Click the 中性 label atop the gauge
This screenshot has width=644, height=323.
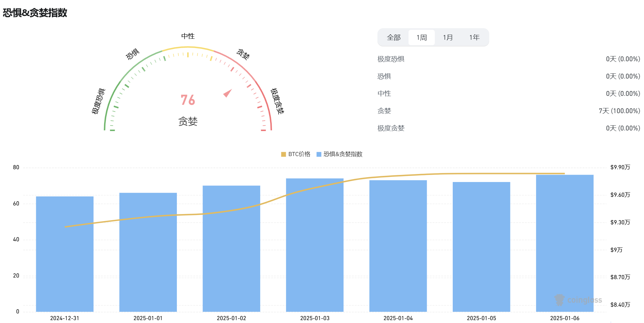(188, 36)
